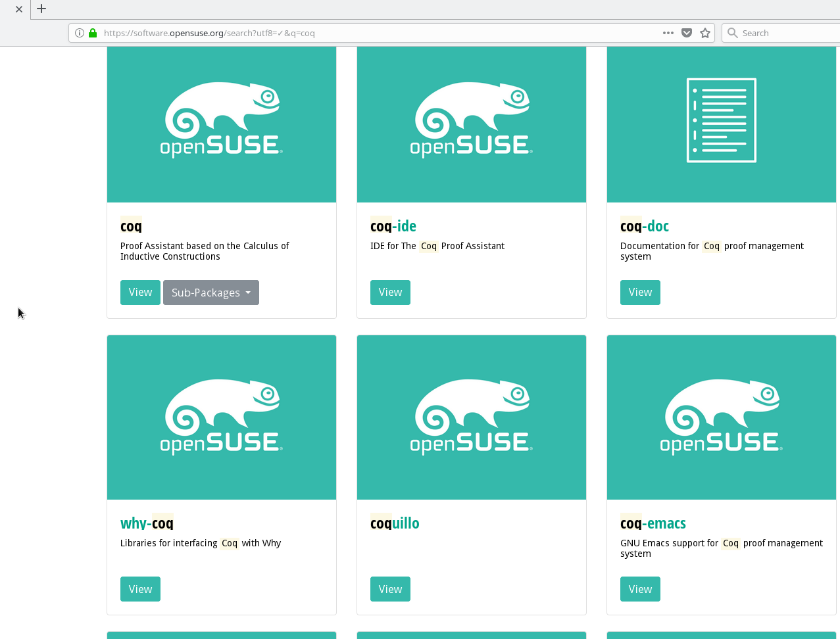
Task: Show site information icon in address bar
Action: [x=80, y=33]
